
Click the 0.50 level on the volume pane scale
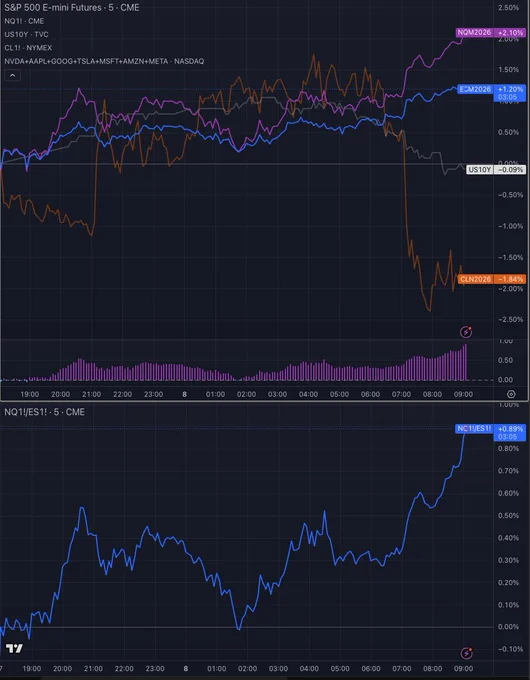(x=505, y=360)
